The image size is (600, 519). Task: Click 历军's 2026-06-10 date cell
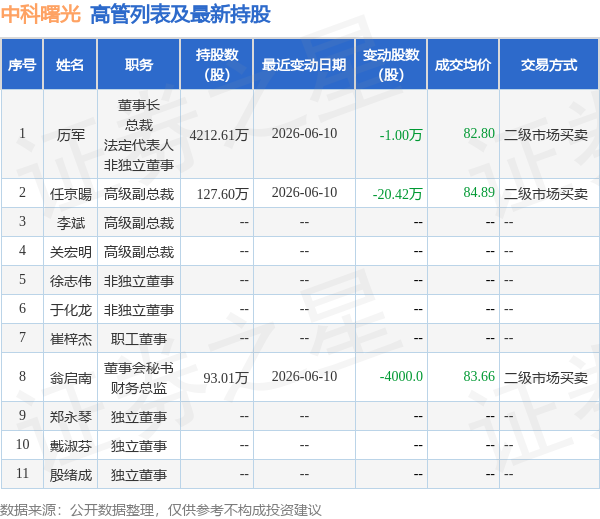coord(305,133)
